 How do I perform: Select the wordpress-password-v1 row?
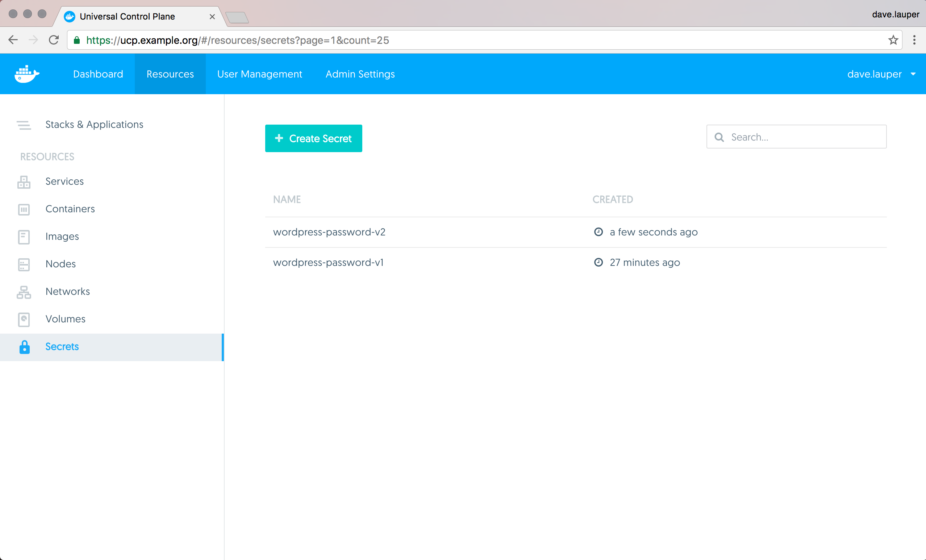[328, 263]
